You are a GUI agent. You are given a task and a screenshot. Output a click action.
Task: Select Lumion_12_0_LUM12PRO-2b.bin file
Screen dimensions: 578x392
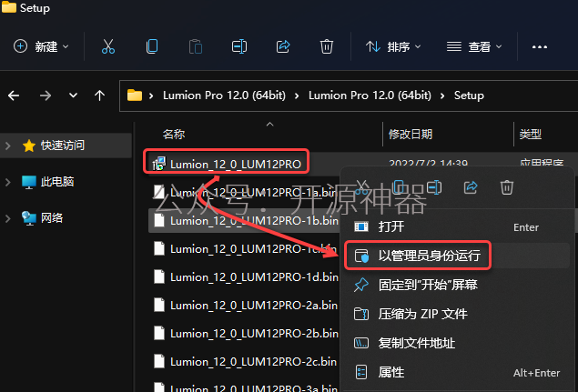[254, 334]
